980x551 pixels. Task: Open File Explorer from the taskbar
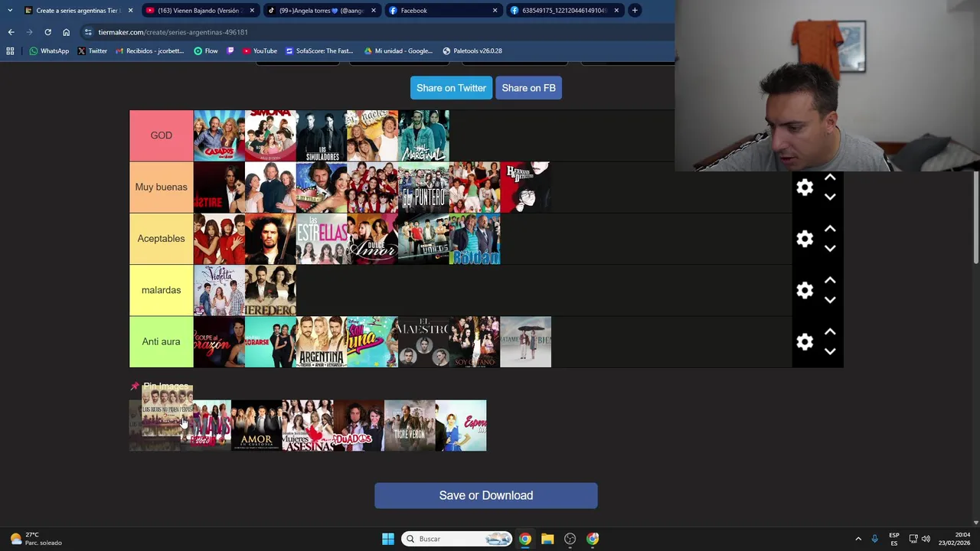(x=547, y=539)
